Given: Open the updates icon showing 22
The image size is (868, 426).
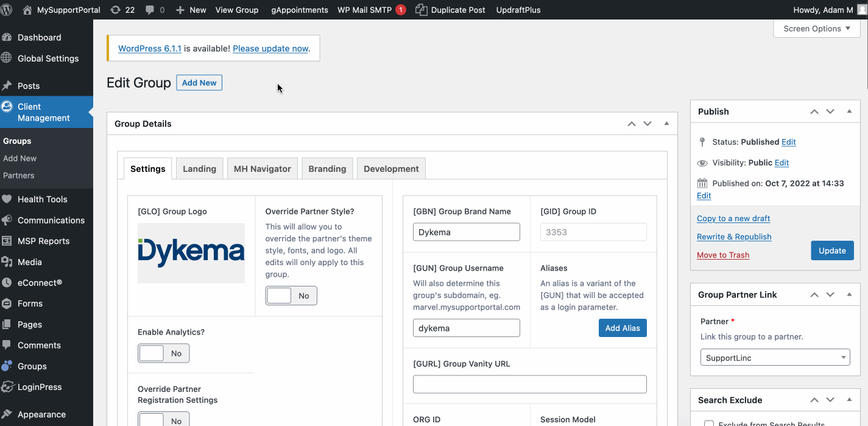Looking at the screenshot, I should point(115,10).
